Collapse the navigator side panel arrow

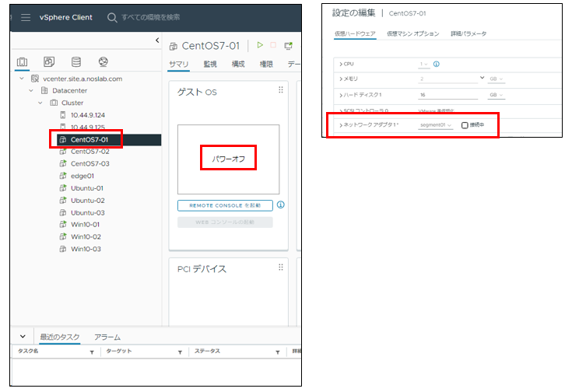[x=157, y=40]
